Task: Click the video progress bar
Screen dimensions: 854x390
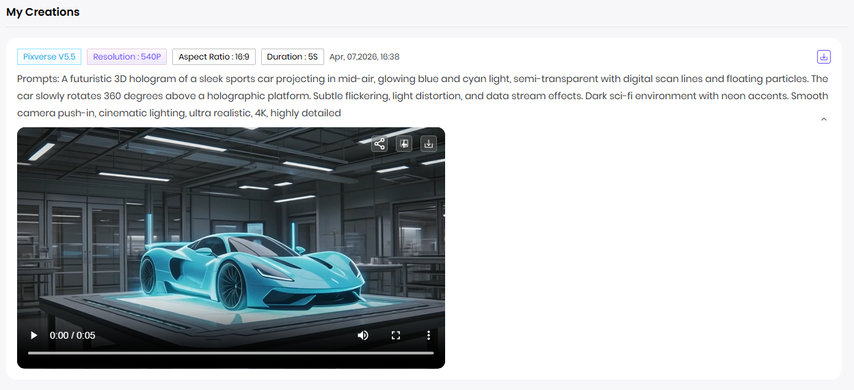Action: tap(231, 353)
